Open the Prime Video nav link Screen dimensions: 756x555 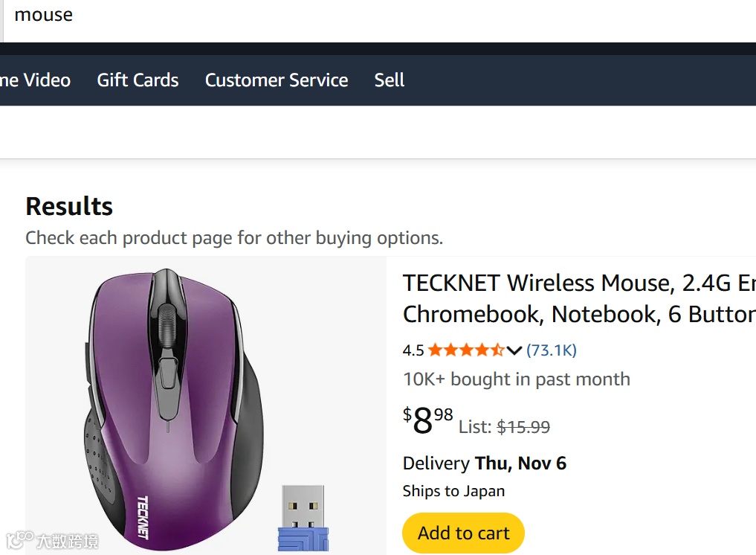[x=35, y=80]
